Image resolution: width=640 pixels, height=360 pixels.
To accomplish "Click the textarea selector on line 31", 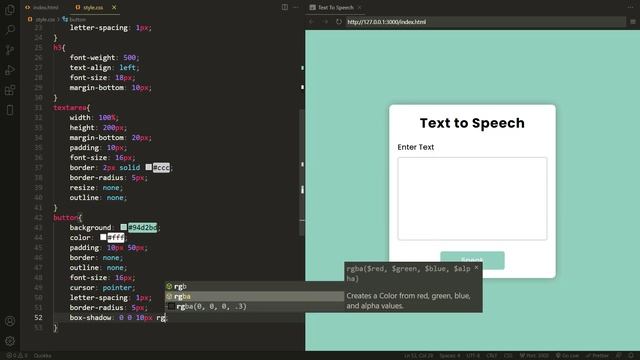I will pos(69,107).
